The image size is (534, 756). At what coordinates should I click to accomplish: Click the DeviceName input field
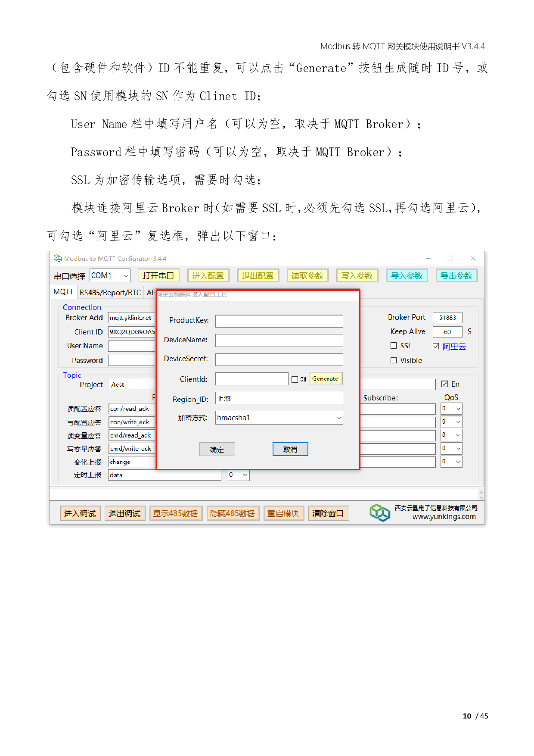click(279, 341)
